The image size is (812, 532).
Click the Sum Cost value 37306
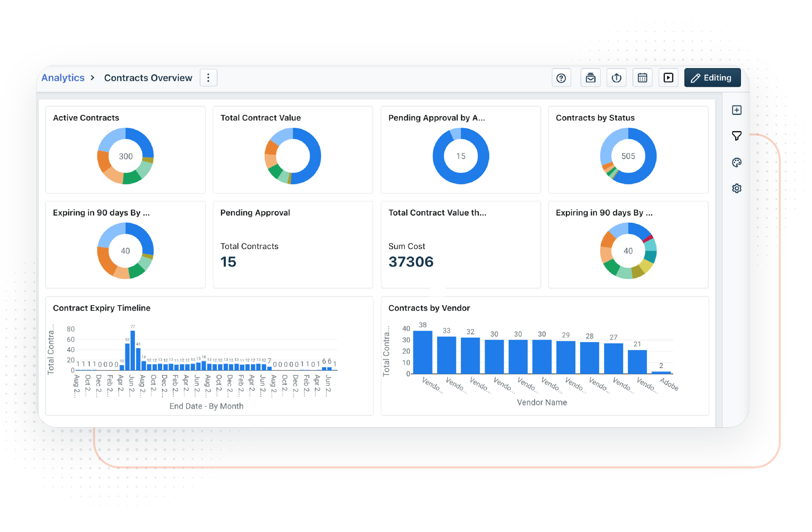point(411,262)
